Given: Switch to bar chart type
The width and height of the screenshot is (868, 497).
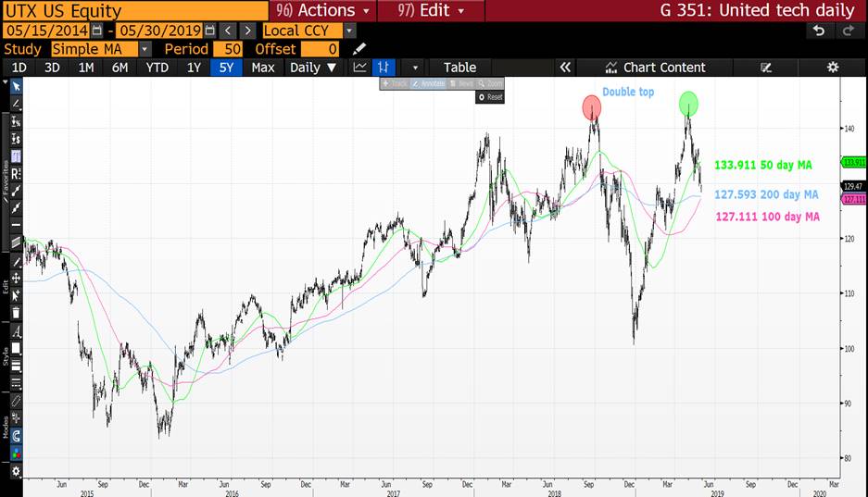Looking at the screenshot, I should point(384,68).
